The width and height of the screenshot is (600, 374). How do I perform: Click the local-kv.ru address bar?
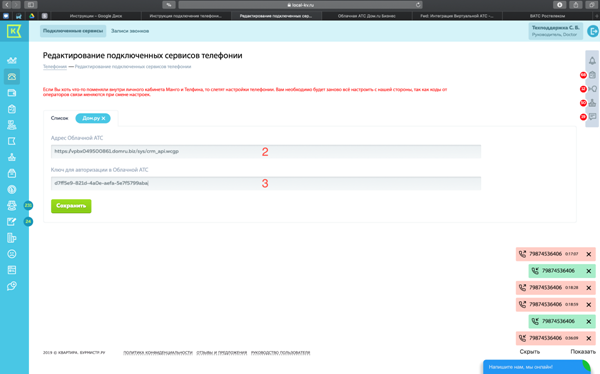coord(300,5)
